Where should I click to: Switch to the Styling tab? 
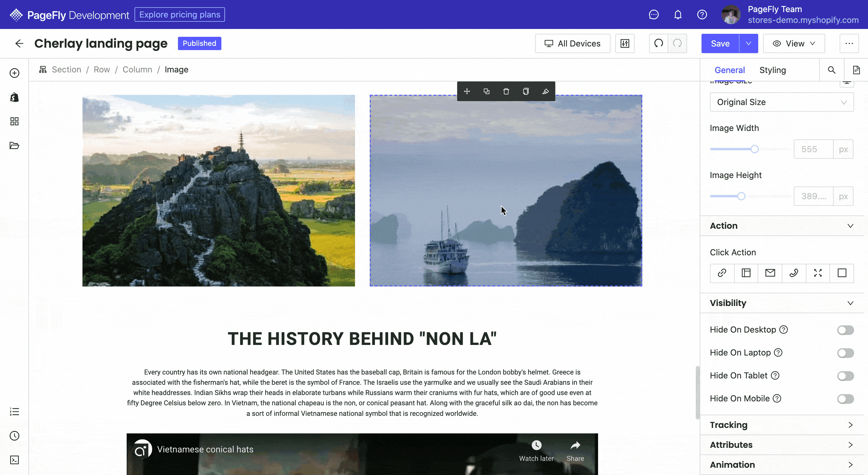point(772,70)
